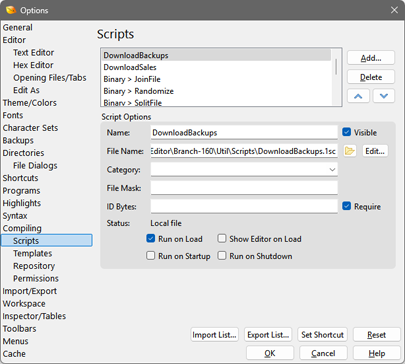
Task: Open Templates options page
Action: tap(33, 253)
